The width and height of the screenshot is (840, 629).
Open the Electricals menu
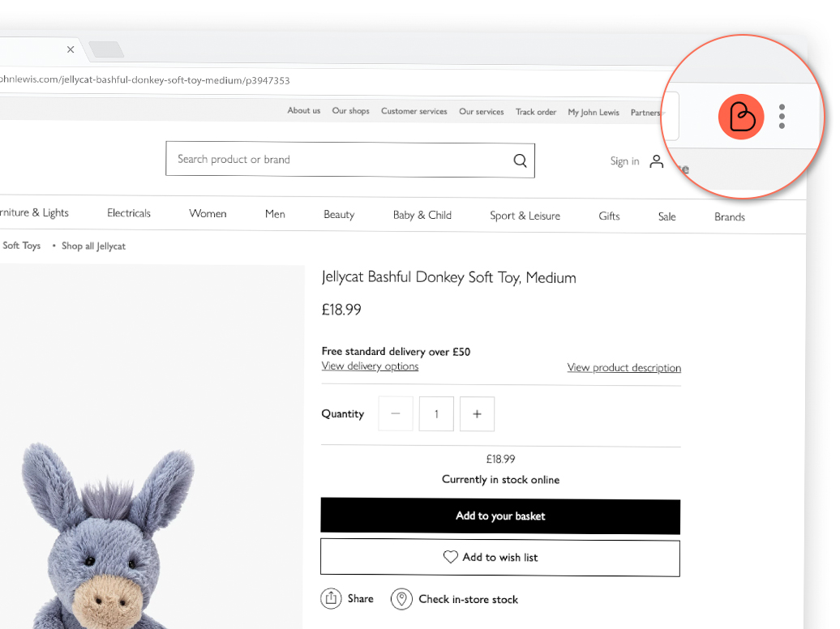pos(129,213)
